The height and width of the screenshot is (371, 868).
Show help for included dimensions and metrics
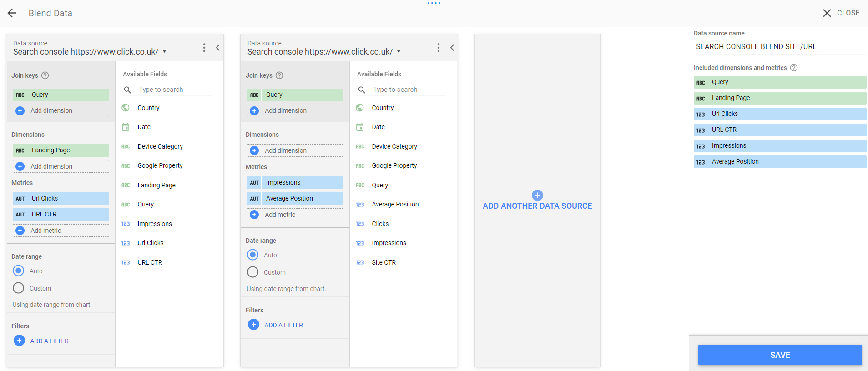coord(794,68)
